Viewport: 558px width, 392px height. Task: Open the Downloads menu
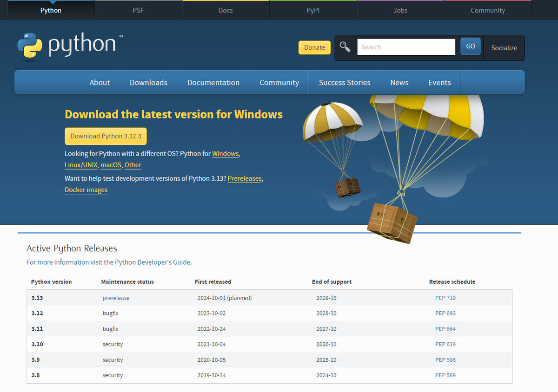tap(148, 82)
